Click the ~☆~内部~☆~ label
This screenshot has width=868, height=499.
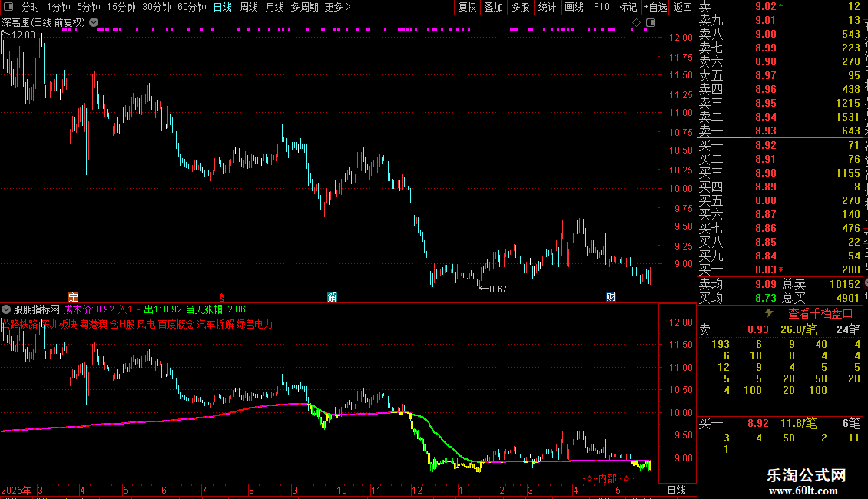coord(608,478)
